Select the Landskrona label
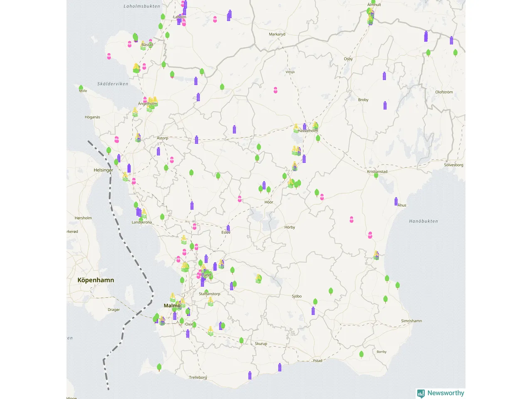The height and width of the screenshot is (399, 532). pyautogui.click(x=142, y=222)
